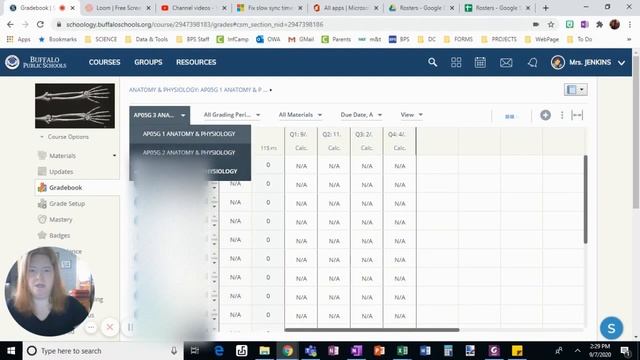
Task: Toggle the AP05G 3 ANA... section dropdown
Action: click(x=160, y=115)
